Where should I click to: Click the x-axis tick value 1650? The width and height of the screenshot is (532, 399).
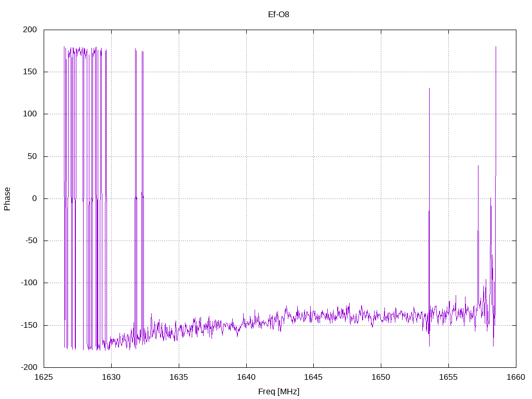tap(381, 377)
